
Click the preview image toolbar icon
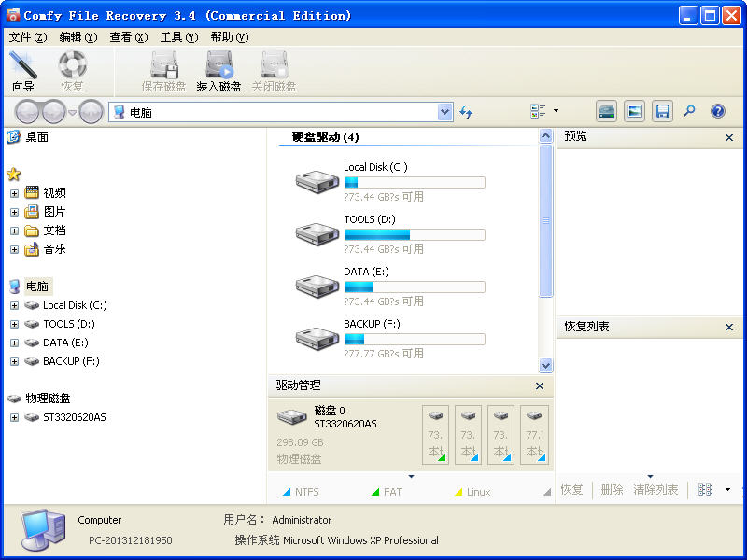635,110
